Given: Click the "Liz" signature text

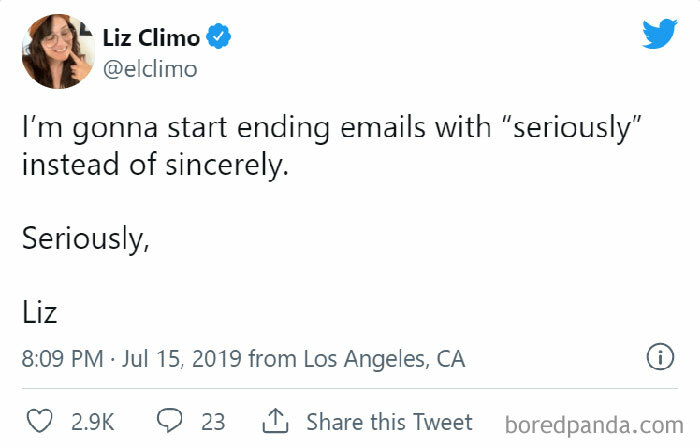Looking at the screenshot, I should tap(40, 314).
